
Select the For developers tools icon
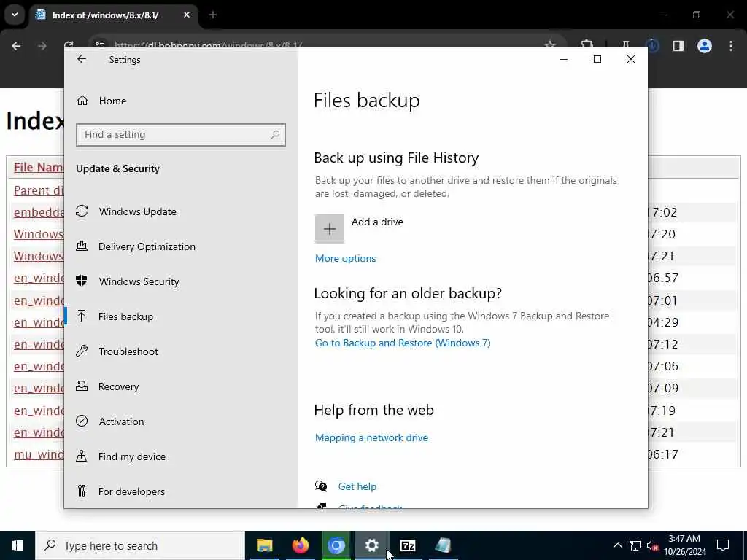(x=82, y=491)
